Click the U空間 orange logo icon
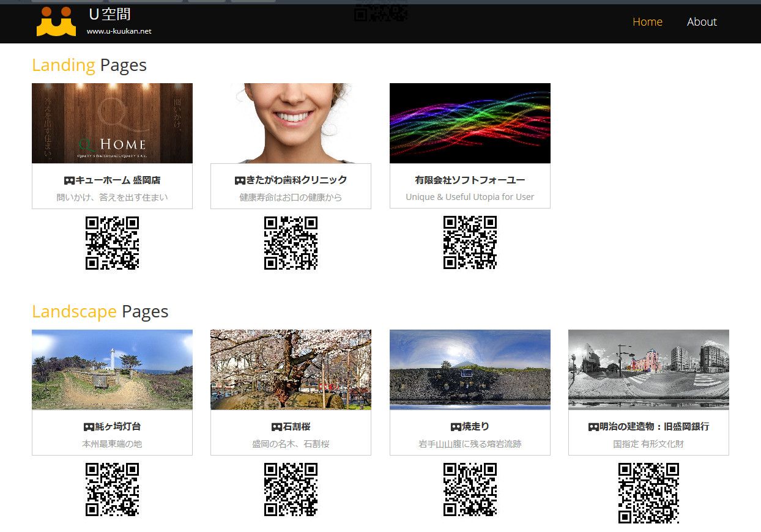761x532 pixels. [56, 21]
